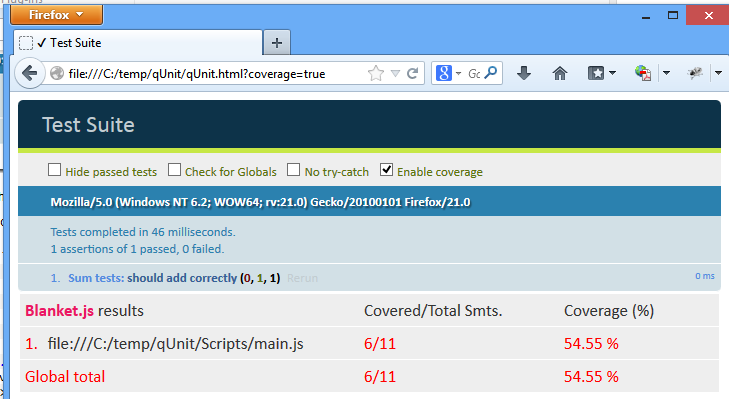Open the dropdown next to the PDF add-on icon

tap(666, 73)
